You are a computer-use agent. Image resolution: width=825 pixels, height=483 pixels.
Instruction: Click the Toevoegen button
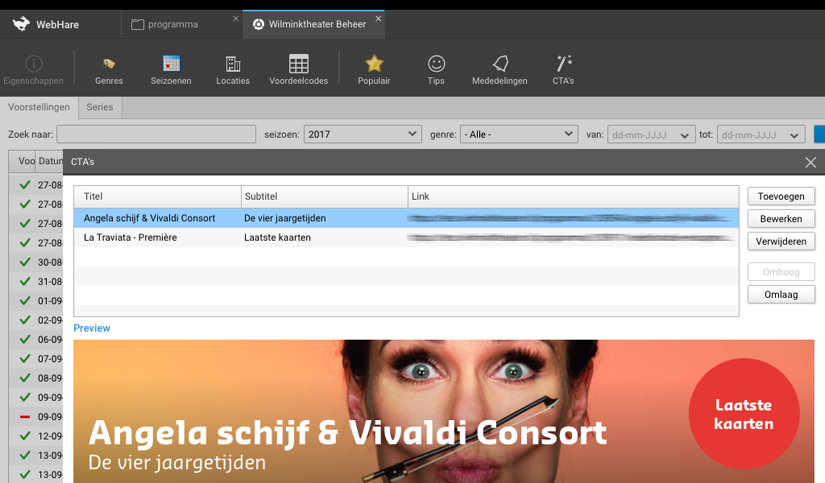click(780, 196)
